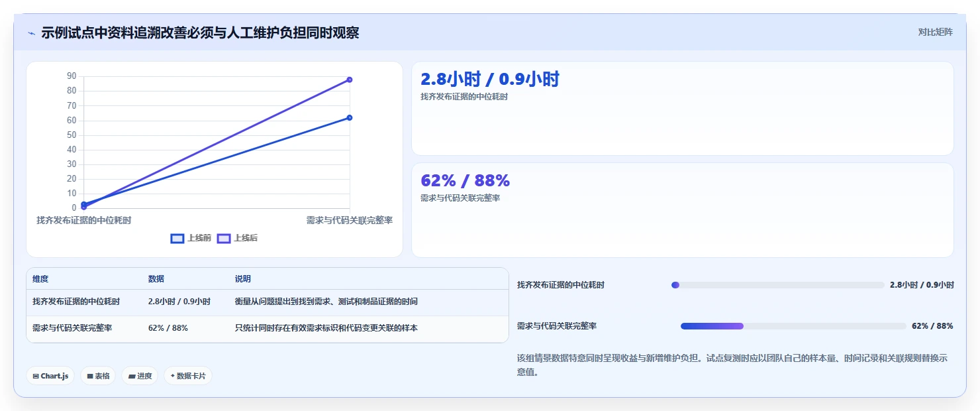Select the 表格 tag chip
The image size is (980, 411).
[98, 376]
